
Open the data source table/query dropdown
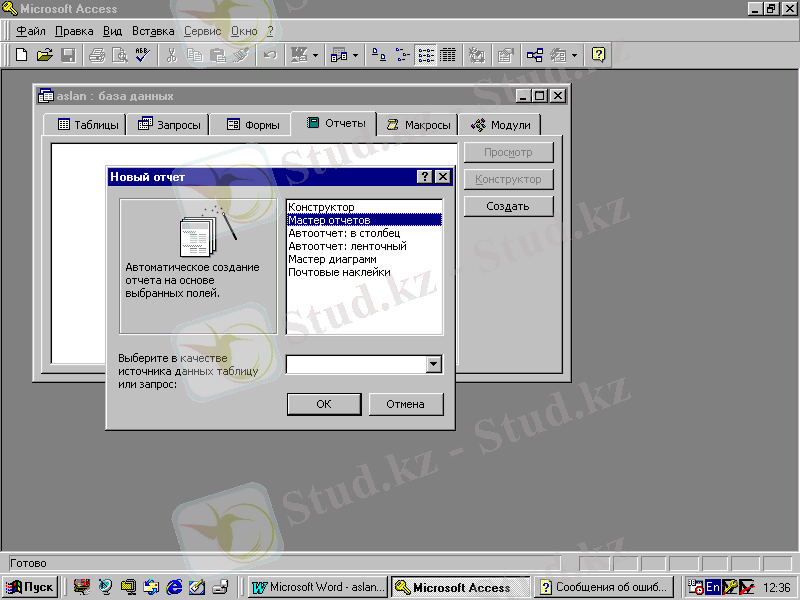click(433, 365)
